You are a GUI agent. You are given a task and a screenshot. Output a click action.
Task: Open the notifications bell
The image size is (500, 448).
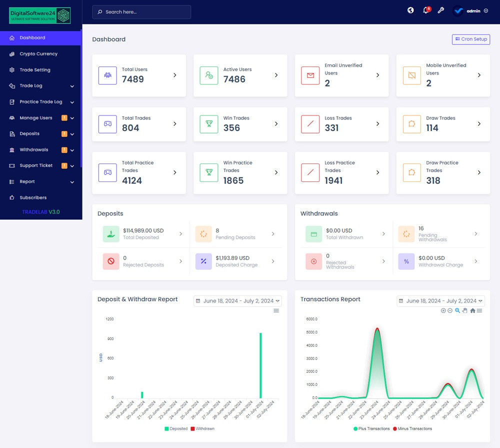pyautogui.click(x=425, y=10)
